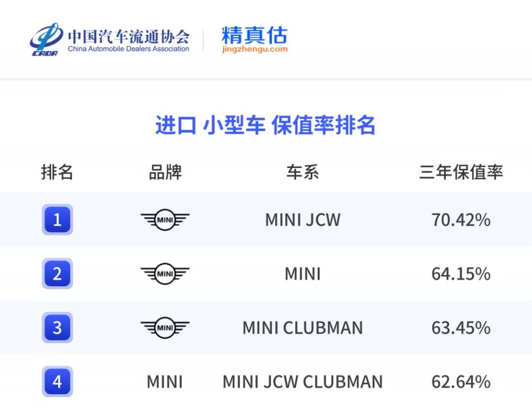Click the 排名 column header
The image size is (532, 408).
coord(57,172)
